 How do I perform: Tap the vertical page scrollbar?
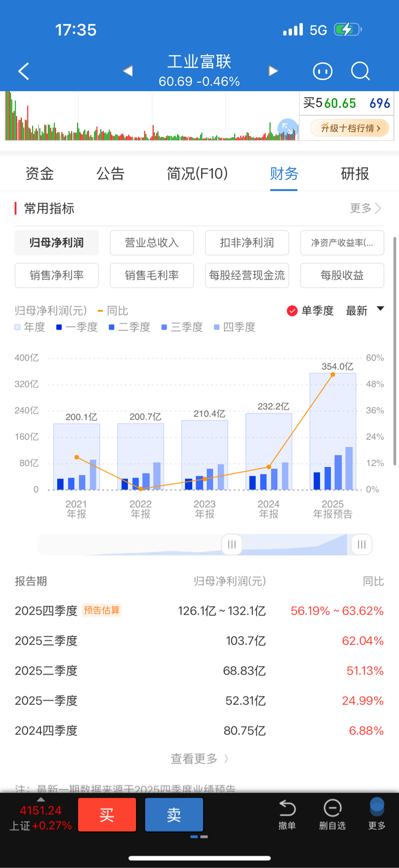395,351
